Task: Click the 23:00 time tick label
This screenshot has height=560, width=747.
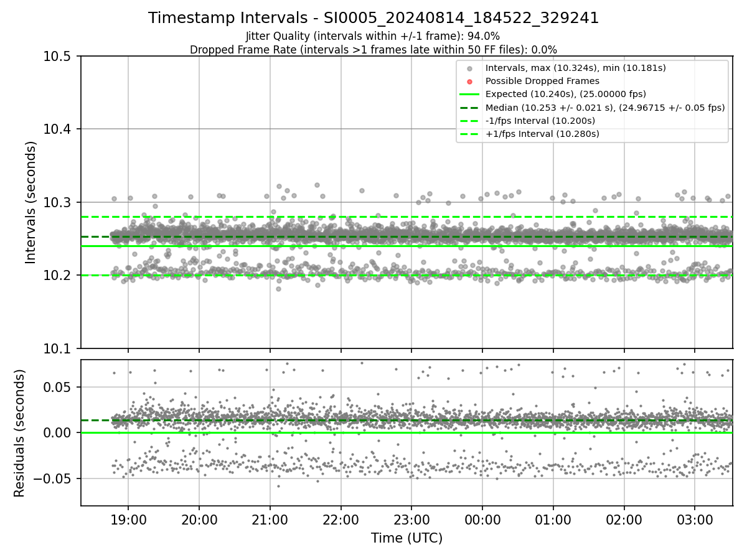Action: (411, 520)
